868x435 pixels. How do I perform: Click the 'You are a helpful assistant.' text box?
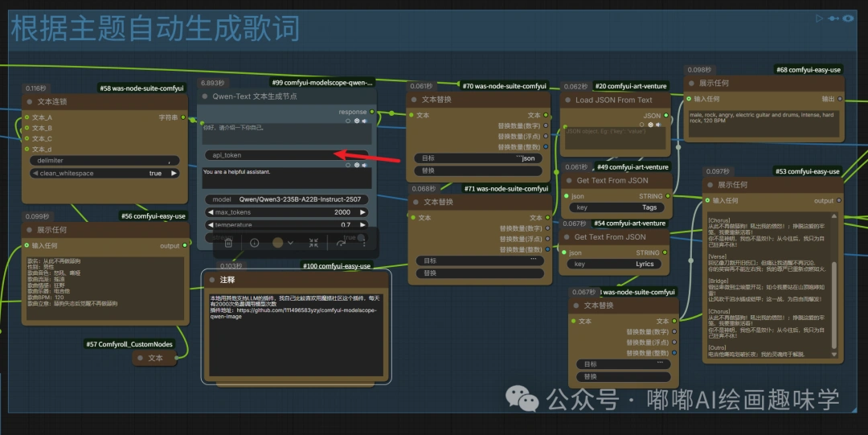pos(287,179)
